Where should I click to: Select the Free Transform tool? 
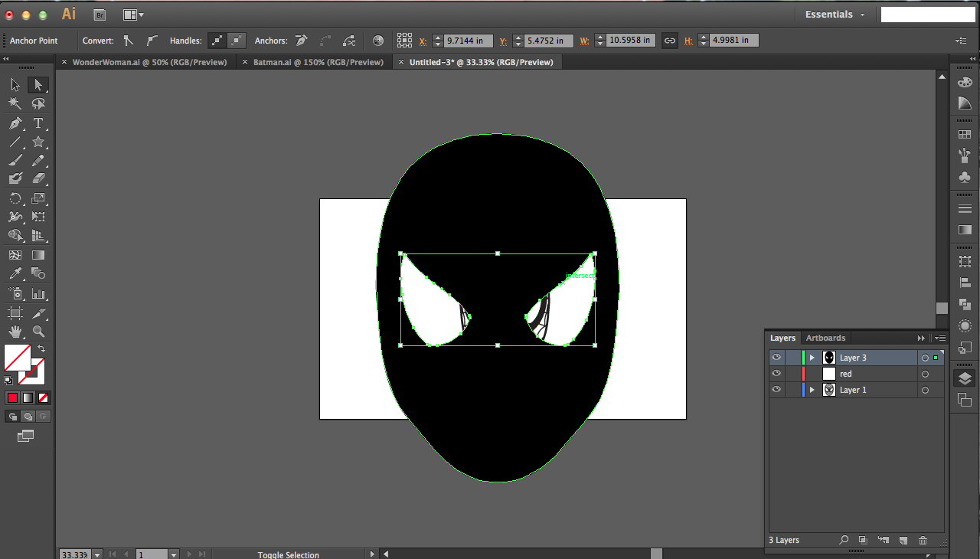point(38,217)
